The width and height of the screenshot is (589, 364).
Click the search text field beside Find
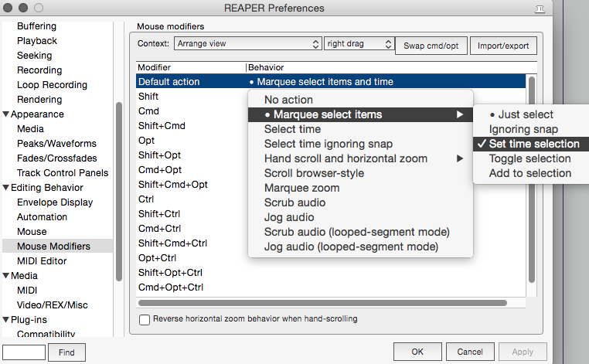pyautogui.click(x=23, y=352)
